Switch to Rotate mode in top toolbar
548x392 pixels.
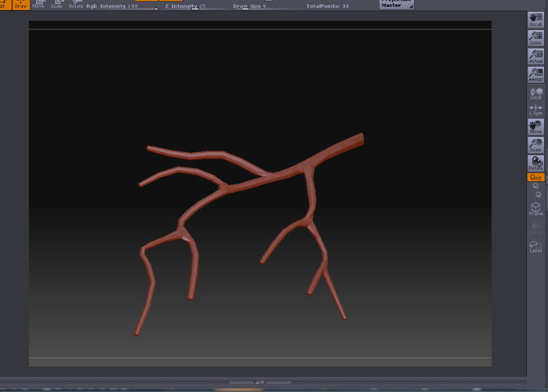click(76, 5)
